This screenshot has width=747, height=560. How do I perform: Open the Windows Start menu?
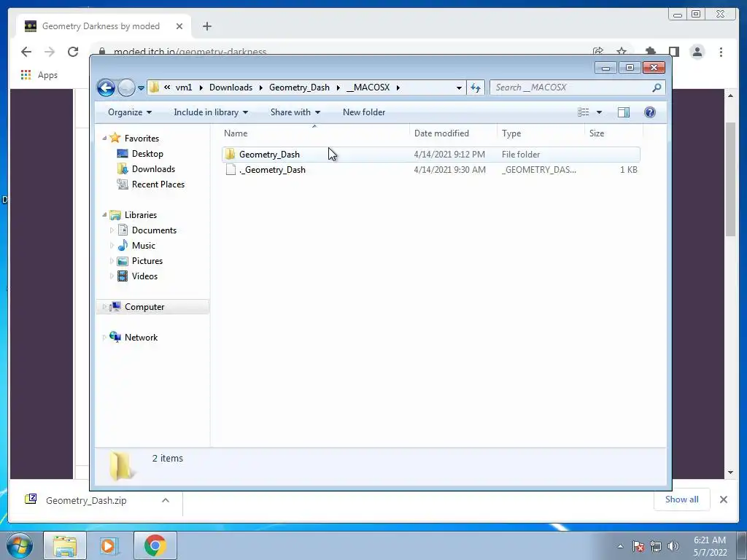pyautogui.click(x=20, y=545)
